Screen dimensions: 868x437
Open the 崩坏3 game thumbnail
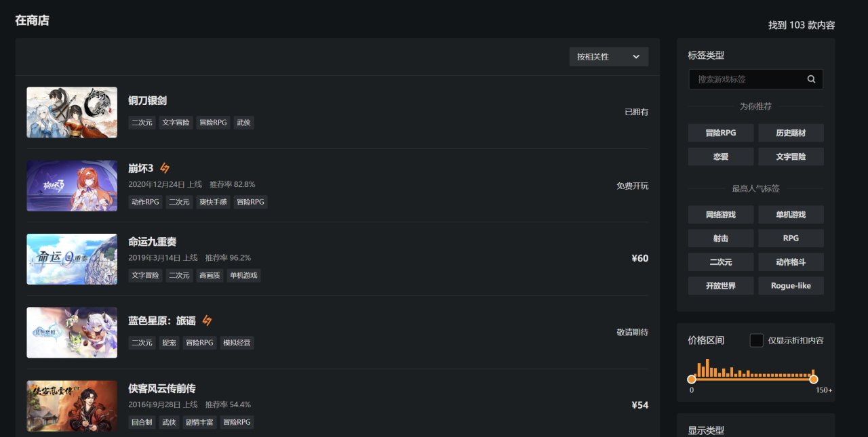(72, 186)
